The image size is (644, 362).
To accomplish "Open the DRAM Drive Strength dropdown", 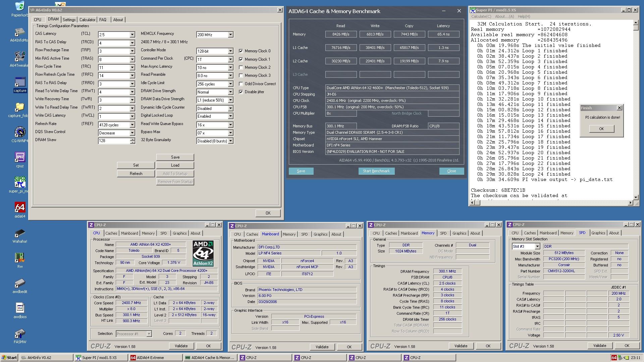I will (230, 92).
